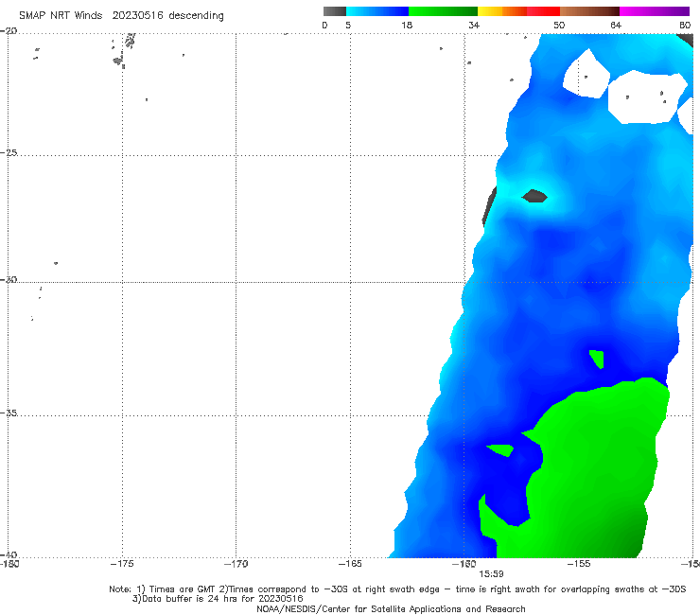Click the swath time label '15:59'
The height and width of the screenshot is (615, 700).
[x=491, y=574]
